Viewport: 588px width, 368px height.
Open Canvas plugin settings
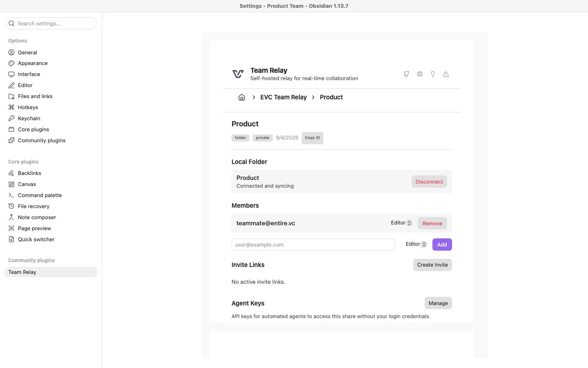click(x=51, y=184)
